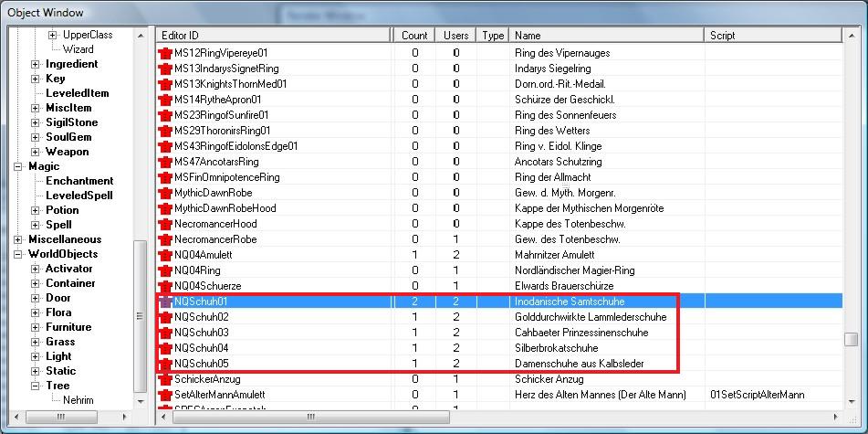Select the Enchantment tree item
The width and height of the screenshot is (868, 434).
[x=79, y=181]
